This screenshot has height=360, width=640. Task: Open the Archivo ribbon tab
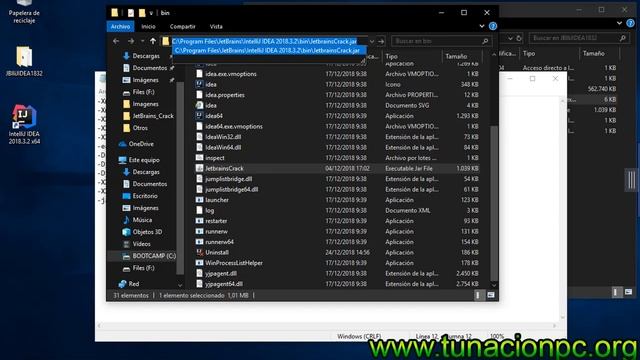[120, 27]
